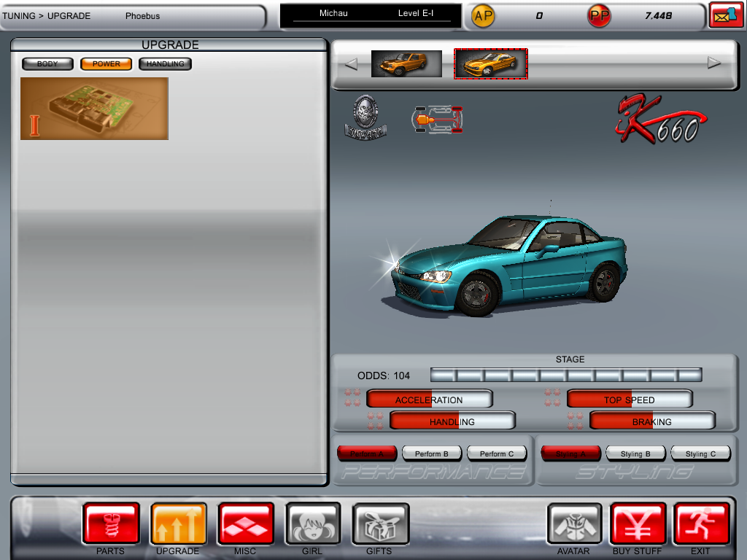Image resolution: width=747 pixels, height=560 pixels.
Task: Select the Perform C preset
Action: (497, 454)
